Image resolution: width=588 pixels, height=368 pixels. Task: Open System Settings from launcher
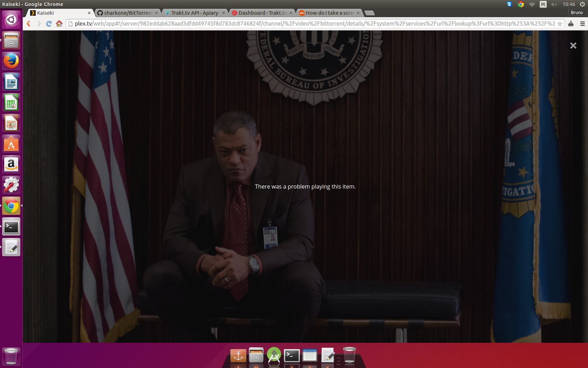tap(11, 185)
